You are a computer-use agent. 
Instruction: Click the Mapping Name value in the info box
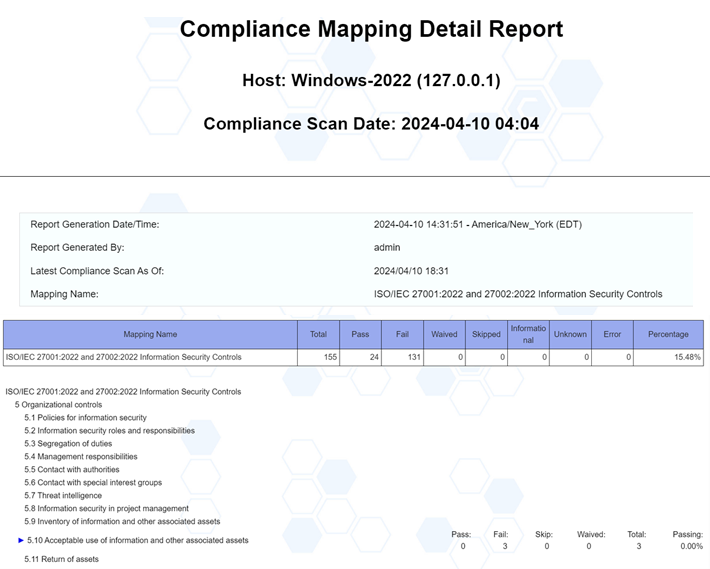(518, 294)
